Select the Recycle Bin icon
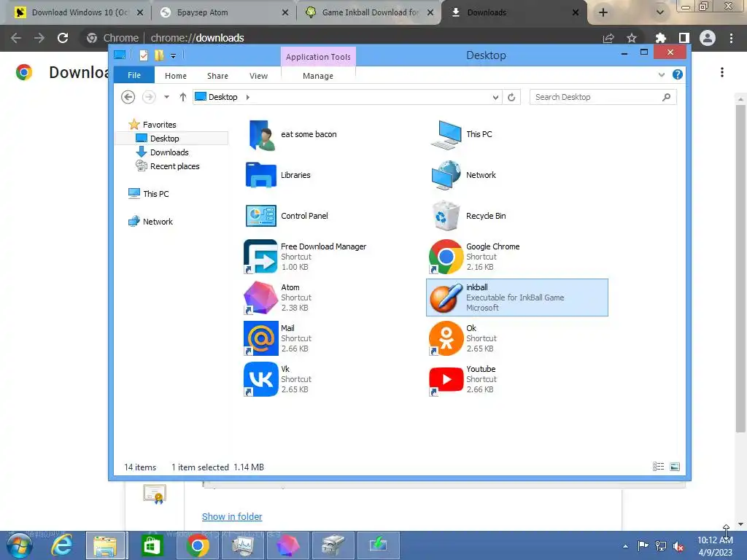The image size is (747, 560). click(x=446, y=216)
